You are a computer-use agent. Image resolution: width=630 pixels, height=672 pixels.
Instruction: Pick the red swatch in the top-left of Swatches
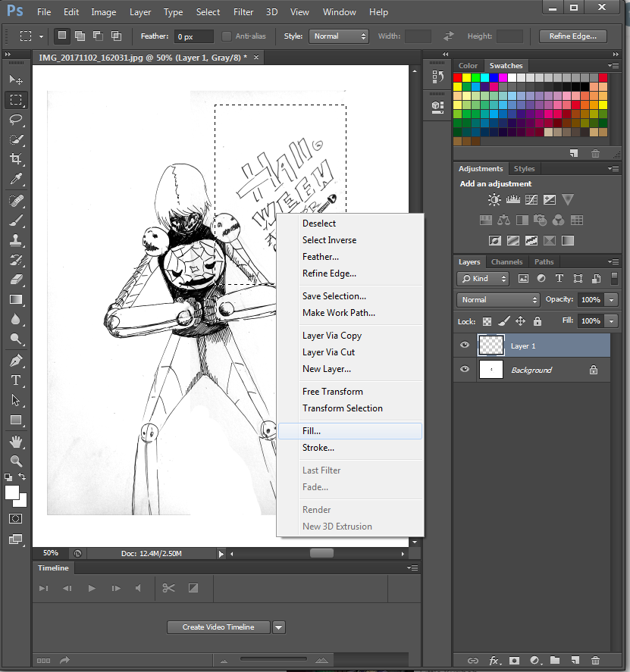458,77
